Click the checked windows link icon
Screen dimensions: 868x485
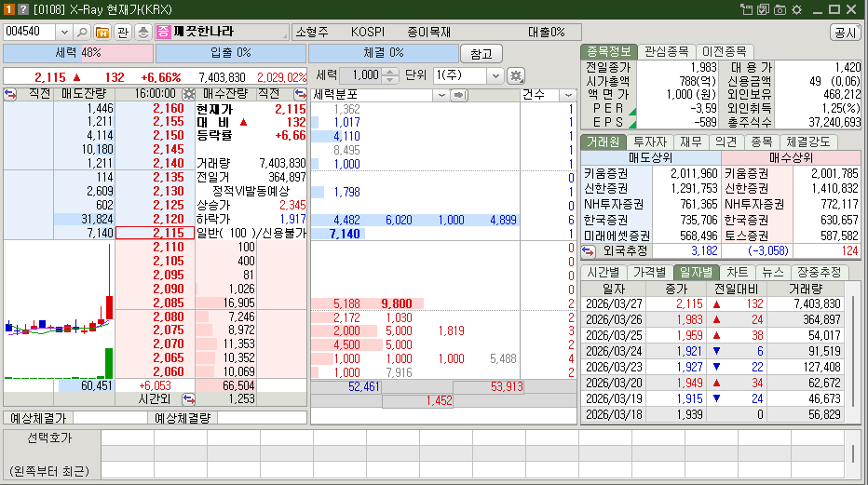pyautogui.click(x=763, y=9)
